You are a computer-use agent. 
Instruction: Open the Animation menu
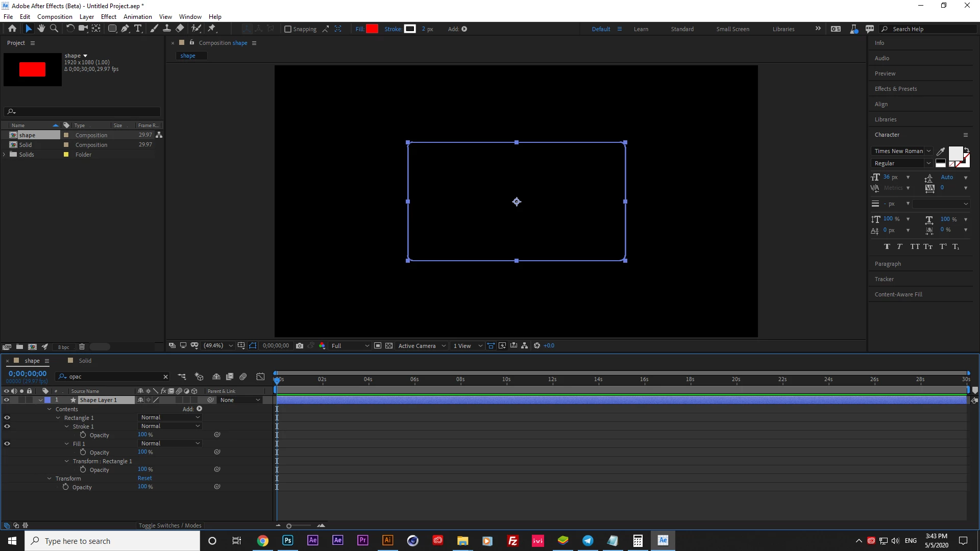click(137, 16)
